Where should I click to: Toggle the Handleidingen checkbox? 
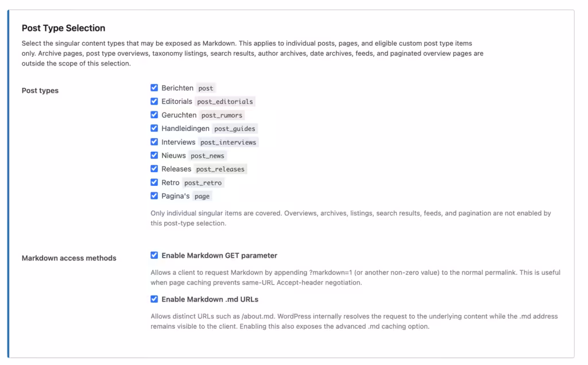(154, 128)
